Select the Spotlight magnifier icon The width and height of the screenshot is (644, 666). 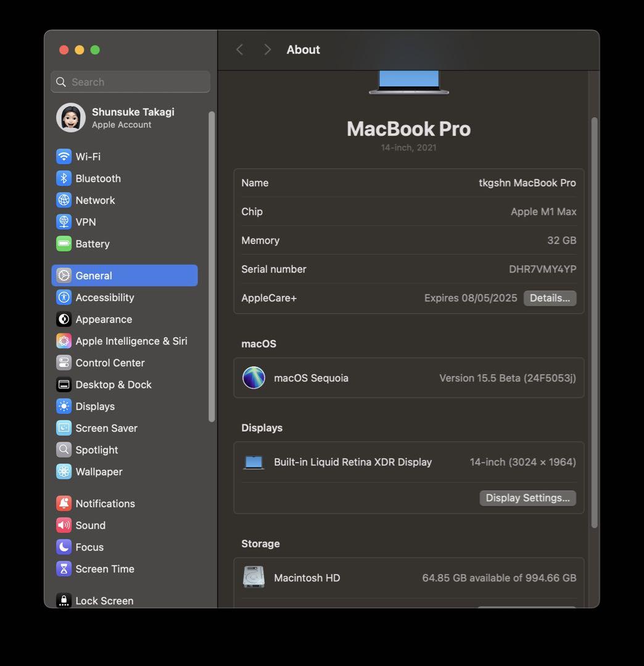coord(64,450)
